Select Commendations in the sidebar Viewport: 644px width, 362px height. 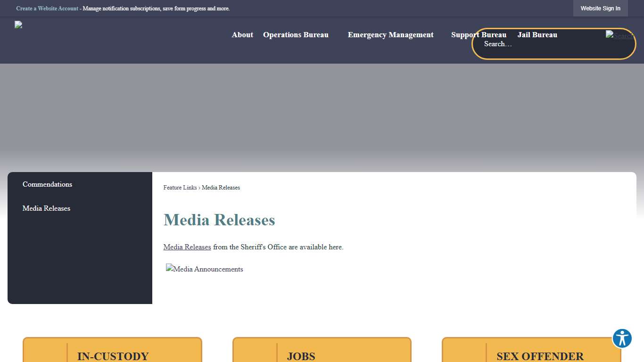[47, 184]
